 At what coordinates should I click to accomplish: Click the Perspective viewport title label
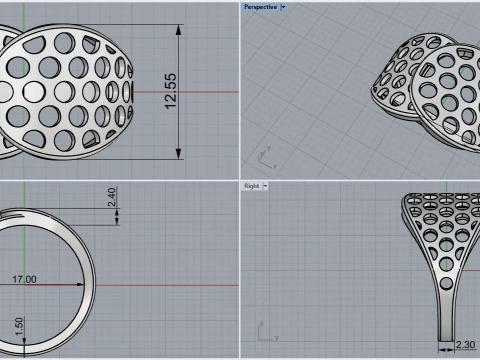(x=260, y=7)
